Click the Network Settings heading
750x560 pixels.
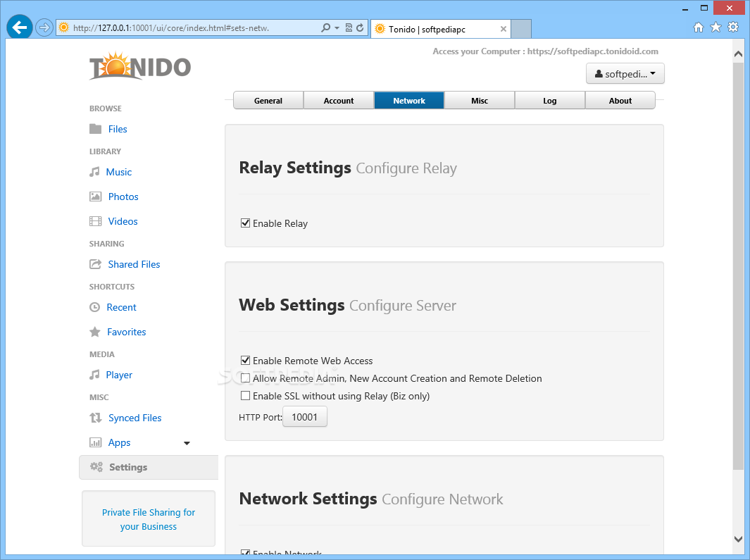pos(308,499)
